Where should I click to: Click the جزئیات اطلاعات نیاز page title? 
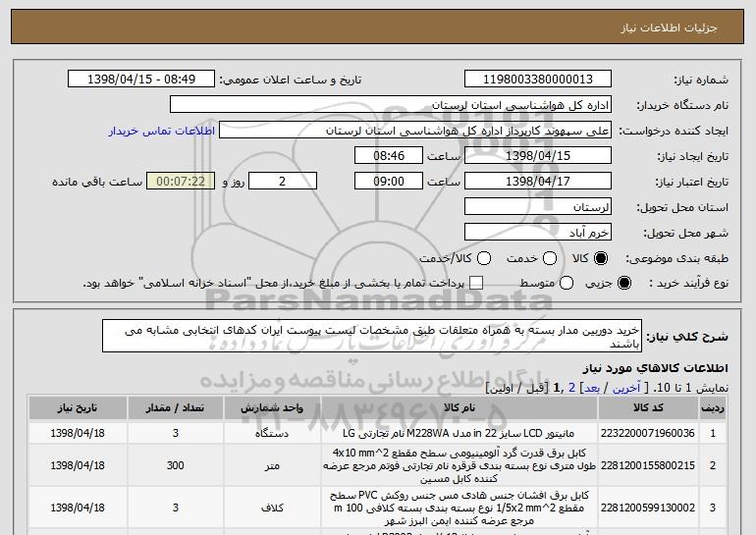click(x=669, y=27)
